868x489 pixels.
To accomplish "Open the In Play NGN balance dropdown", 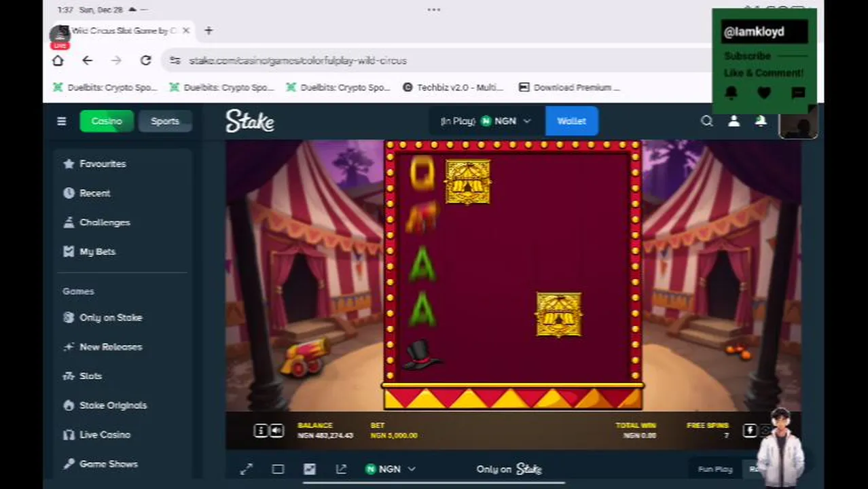I will click(x=486, y=121).
